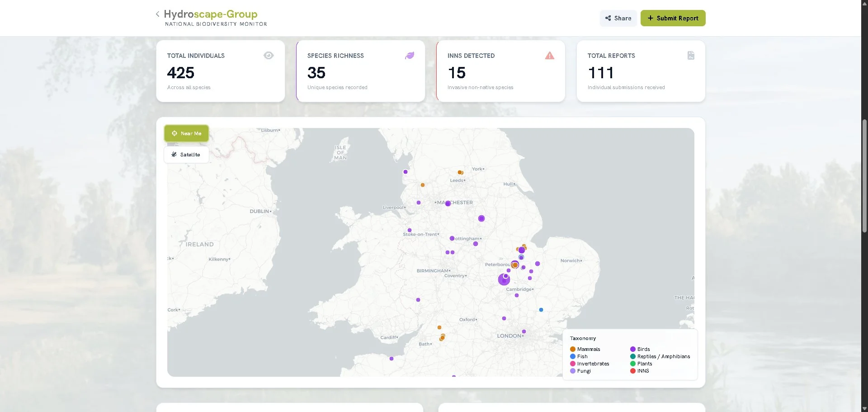Click the warning triangle on INNS Detected card

pos(549,55)
